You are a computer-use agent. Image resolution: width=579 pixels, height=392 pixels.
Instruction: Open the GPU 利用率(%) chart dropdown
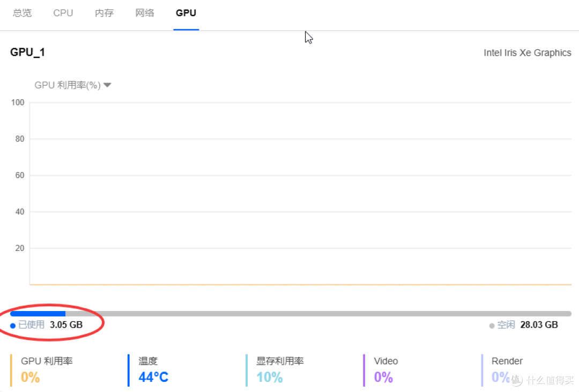(73, 85)
